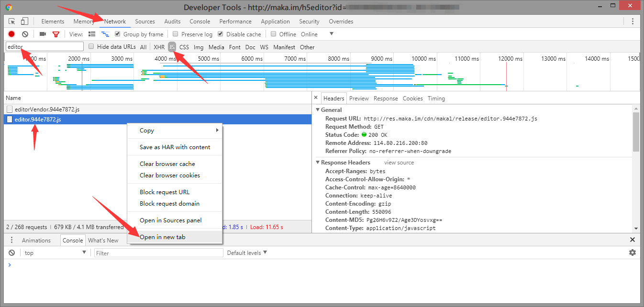Viewport: 644px width, 307px height.
Task: Activate the inspect element picker icon
Action: 12,21
